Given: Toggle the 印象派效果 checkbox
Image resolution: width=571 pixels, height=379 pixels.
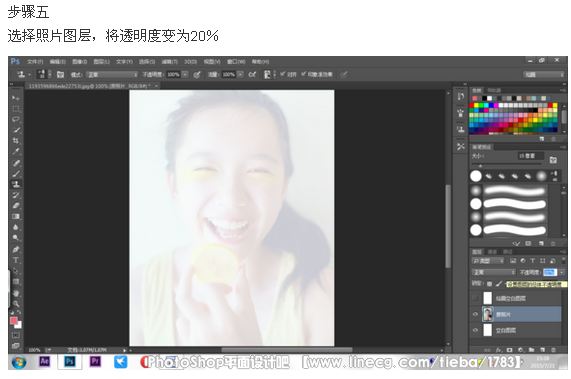Looking at the screenshot, I should coord(304,74).
